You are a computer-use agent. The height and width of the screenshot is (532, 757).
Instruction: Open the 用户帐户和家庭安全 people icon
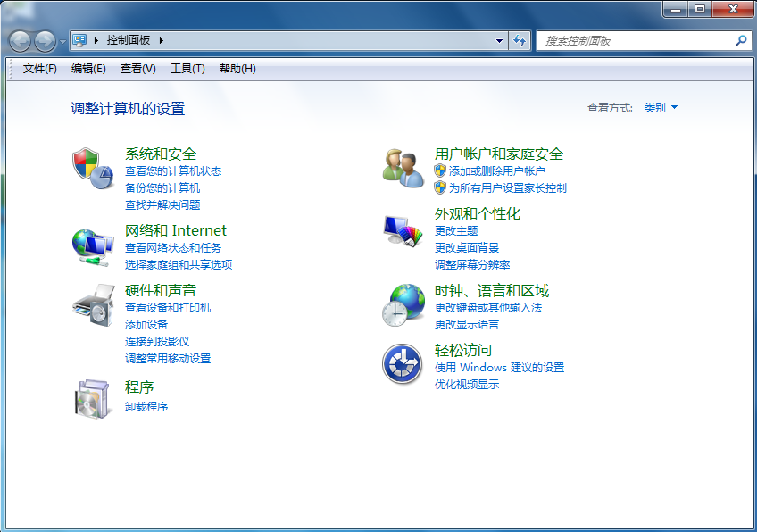[x=403, y=168]
